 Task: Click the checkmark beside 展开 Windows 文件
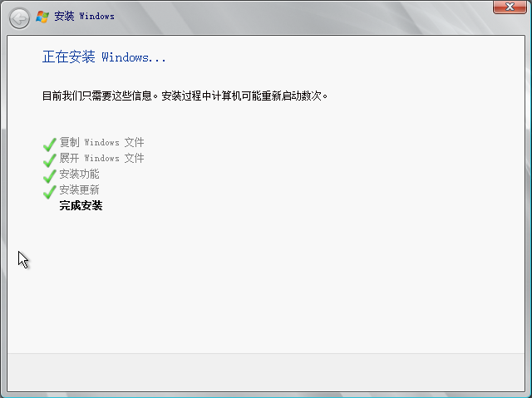coord(50,160)
